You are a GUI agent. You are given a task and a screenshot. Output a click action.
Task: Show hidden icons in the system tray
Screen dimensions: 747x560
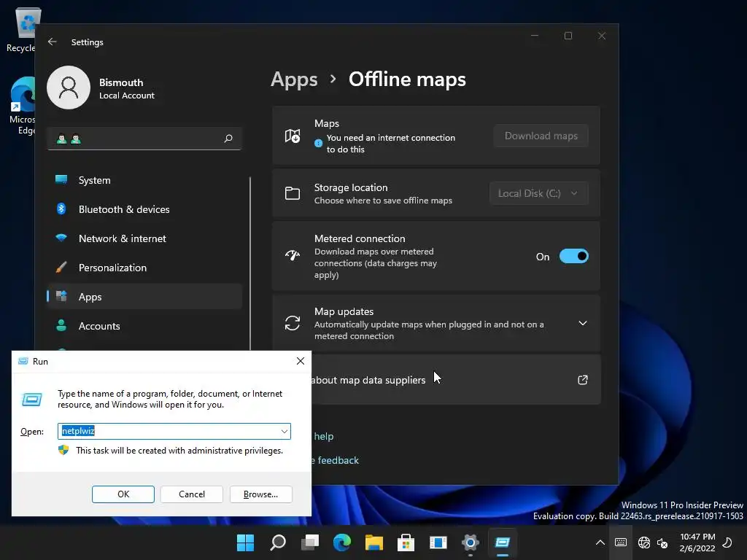point(600,542)
